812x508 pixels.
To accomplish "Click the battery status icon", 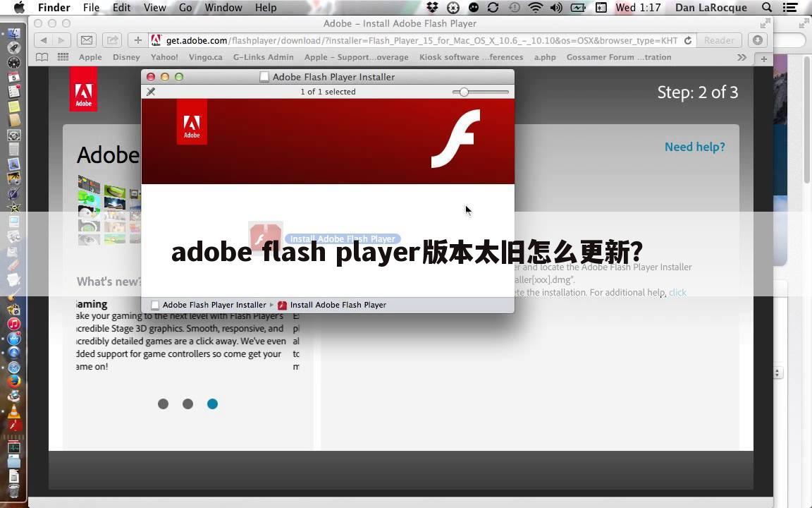I will pos(578,8).
